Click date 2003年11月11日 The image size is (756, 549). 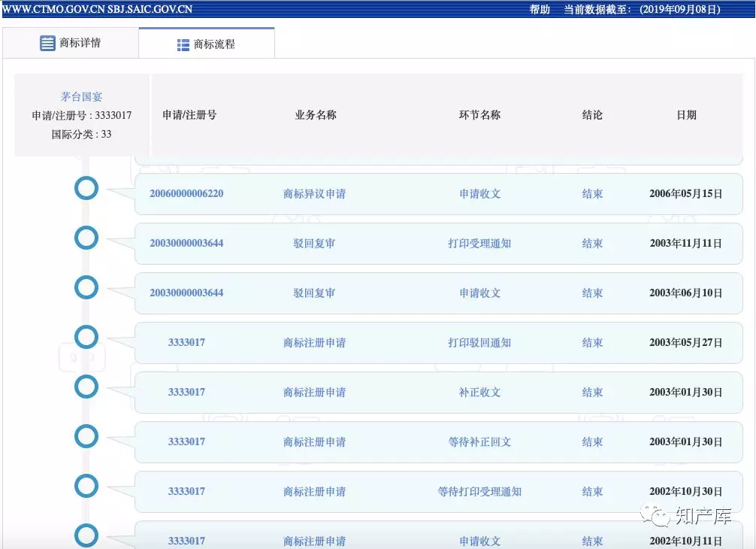click(685, 244)
